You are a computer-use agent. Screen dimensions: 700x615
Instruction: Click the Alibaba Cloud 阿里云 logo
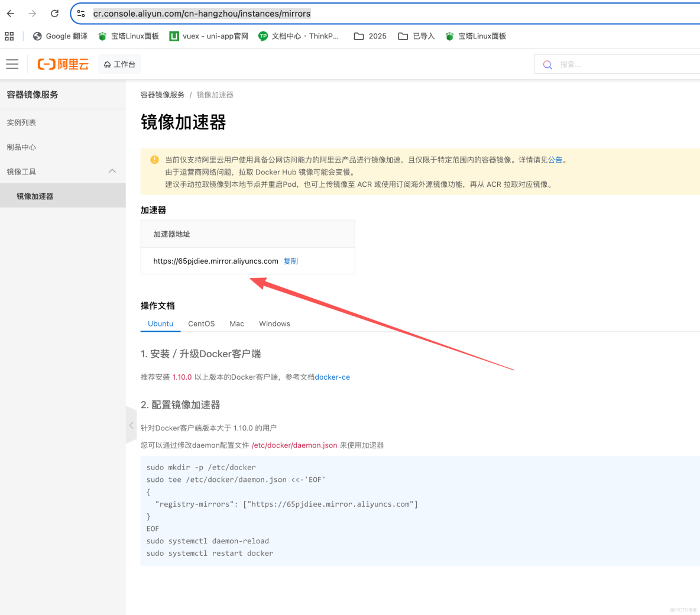click(x=63, y=64)
